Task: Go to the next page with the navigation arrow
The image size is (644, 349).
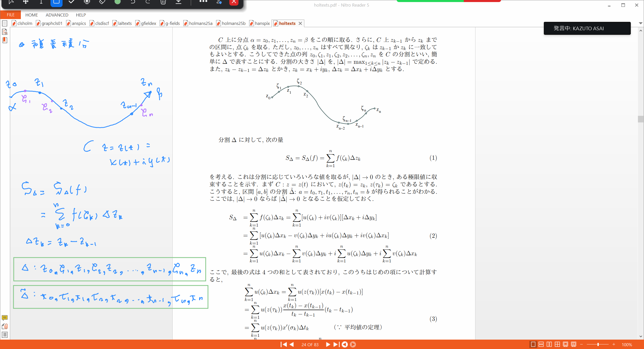Action: (x=328, y=344)
